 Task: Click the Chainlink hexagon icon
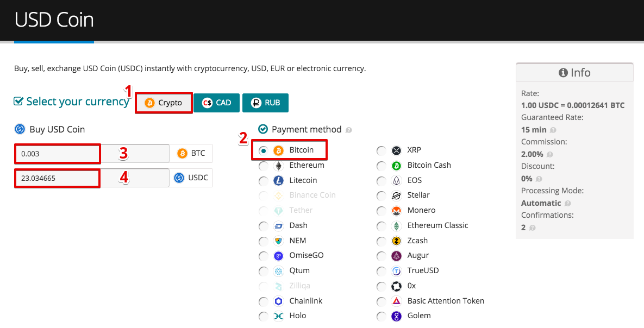pyautogui.click(x=278, y=301)
